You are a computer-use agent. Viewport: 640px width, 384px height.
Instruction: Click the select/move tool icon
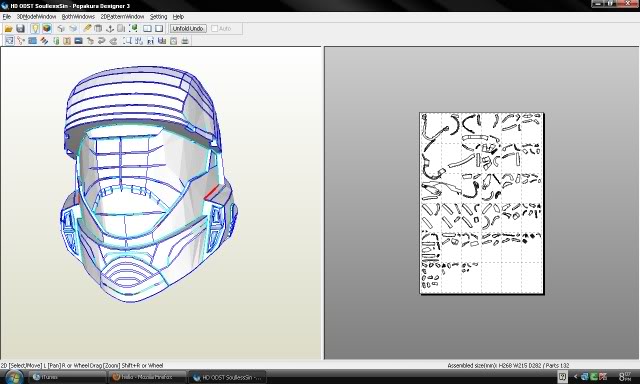click(9, 41)
